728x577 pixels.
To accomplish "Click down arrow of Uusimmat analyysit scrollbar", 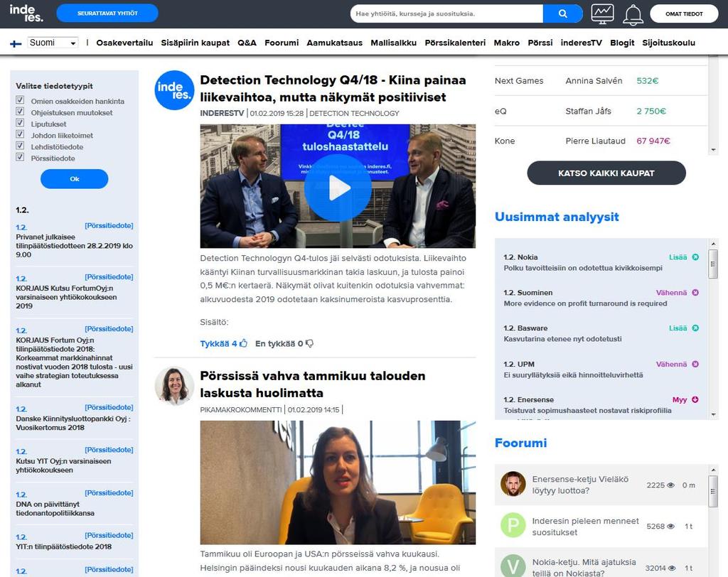I will tap(714, 415).
